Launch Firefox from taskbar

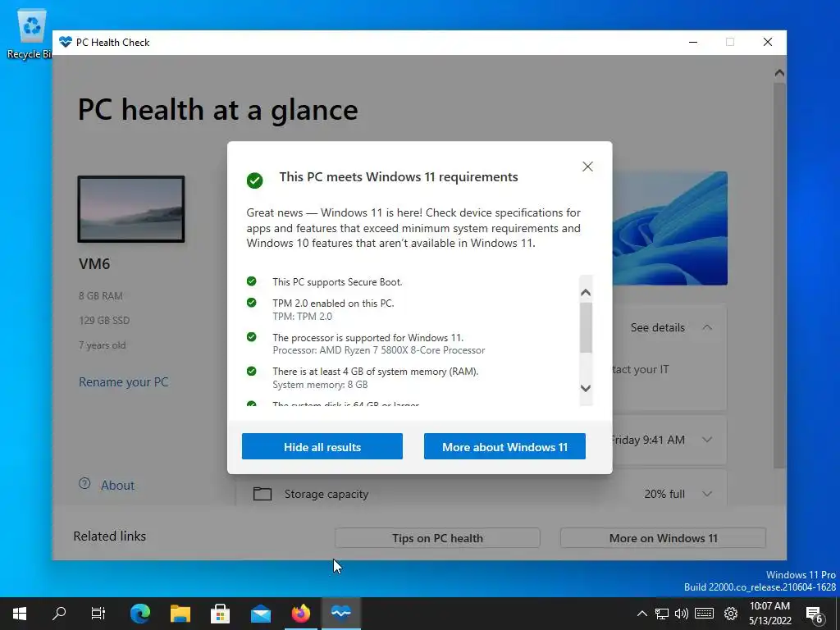301,614
